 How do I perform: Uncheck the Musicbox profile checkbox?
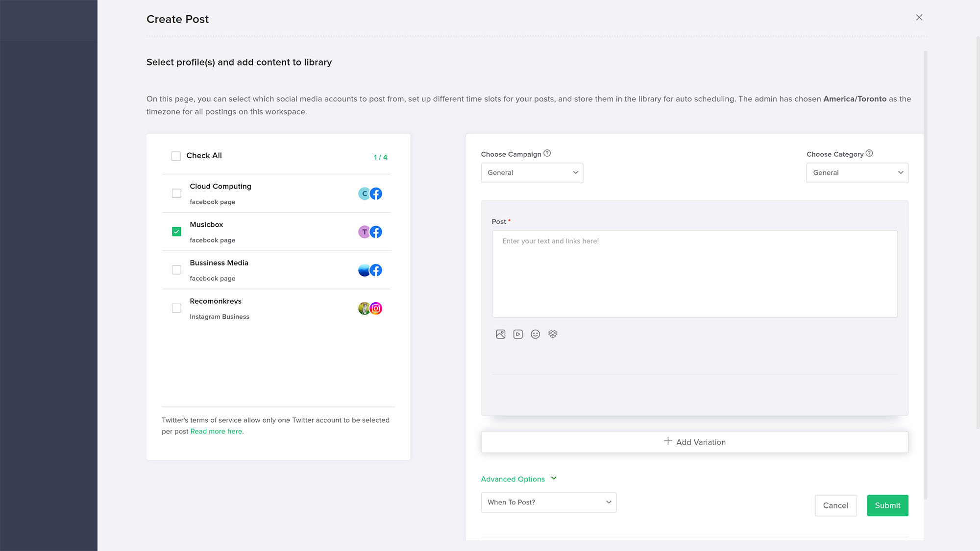click(x=176, y=232)
